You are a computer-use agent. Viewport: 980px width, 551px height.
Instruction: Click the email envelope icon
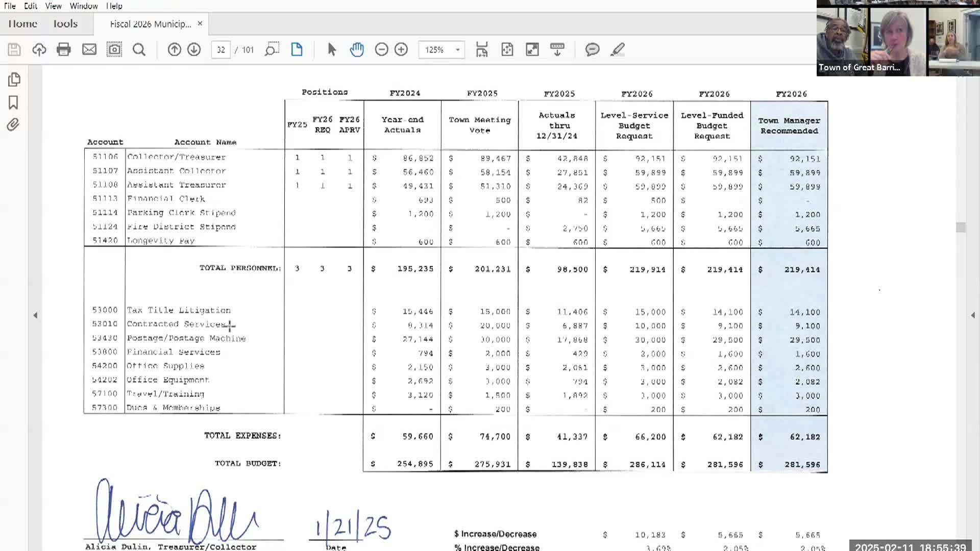coord(89,49)
